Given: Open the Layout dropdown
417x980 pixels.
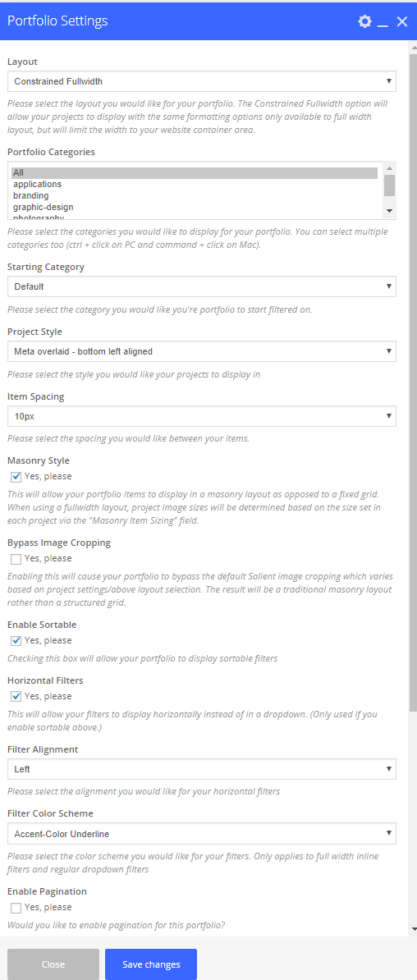Looking at the screenshot, I should [201, 81].
